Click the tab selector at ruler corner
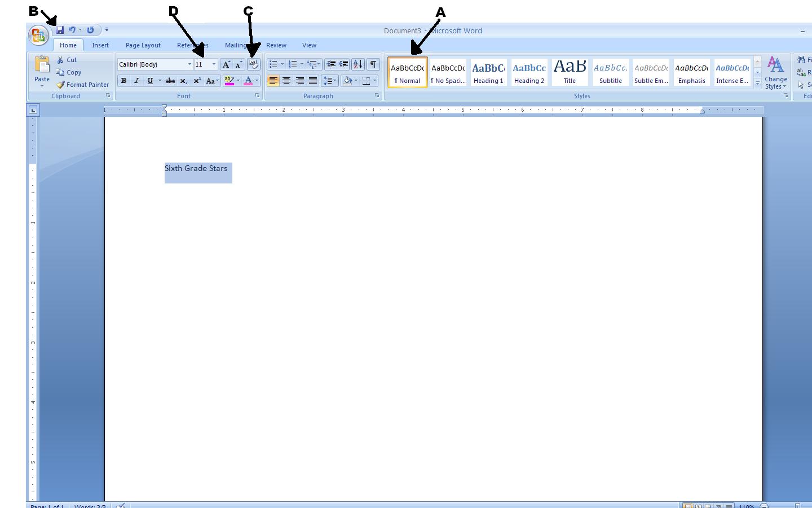The image size is (812, 508). point(33,110)
